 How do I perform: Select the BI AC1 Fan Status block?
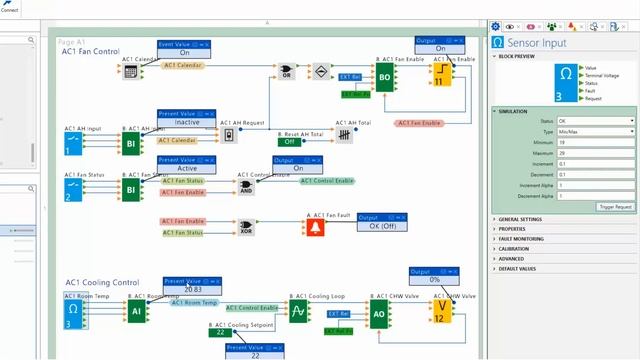(131, 190)
